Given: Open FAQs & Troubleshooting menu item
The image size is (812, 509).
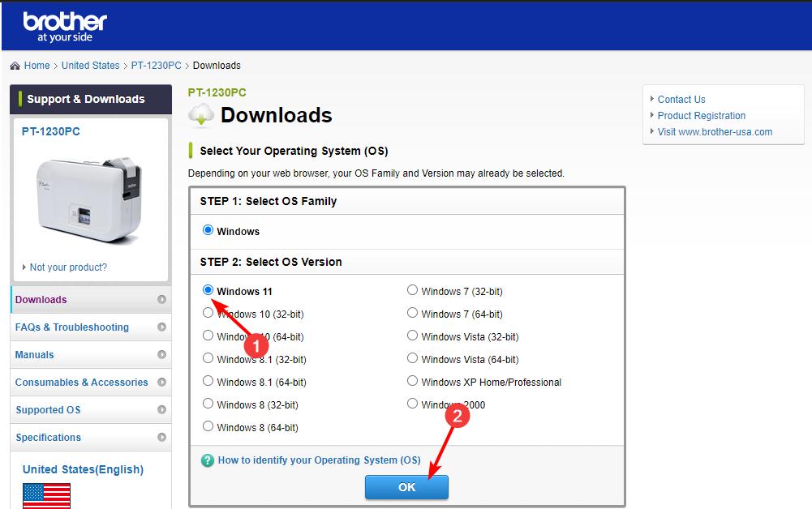Looking at the screenshot, I should click(x=72, y=327).
